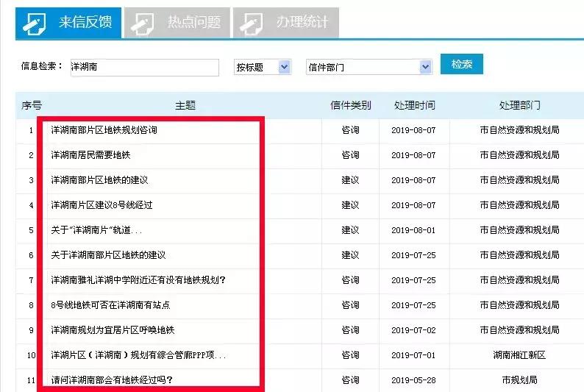Click the 处理部门 column header
The width and height of the screenshot is (584, 392).
pyautogui.click(x=519, y=105)
